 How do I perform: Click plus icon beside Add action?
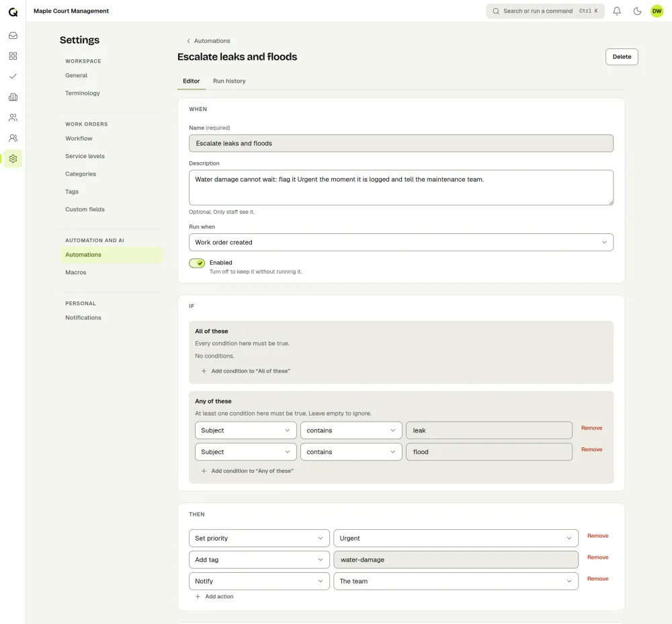coord(198,596)
